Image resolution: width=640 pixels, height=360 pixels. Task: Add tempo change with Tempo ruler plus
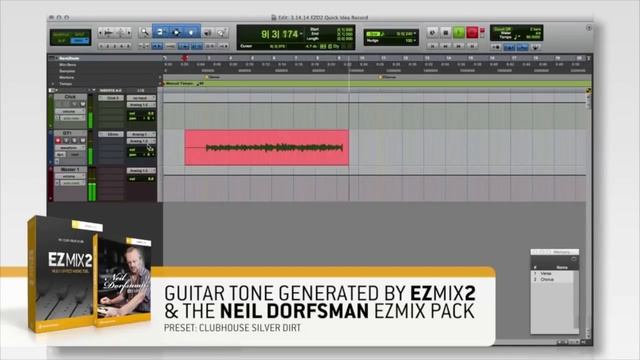[x=160, y=84]
